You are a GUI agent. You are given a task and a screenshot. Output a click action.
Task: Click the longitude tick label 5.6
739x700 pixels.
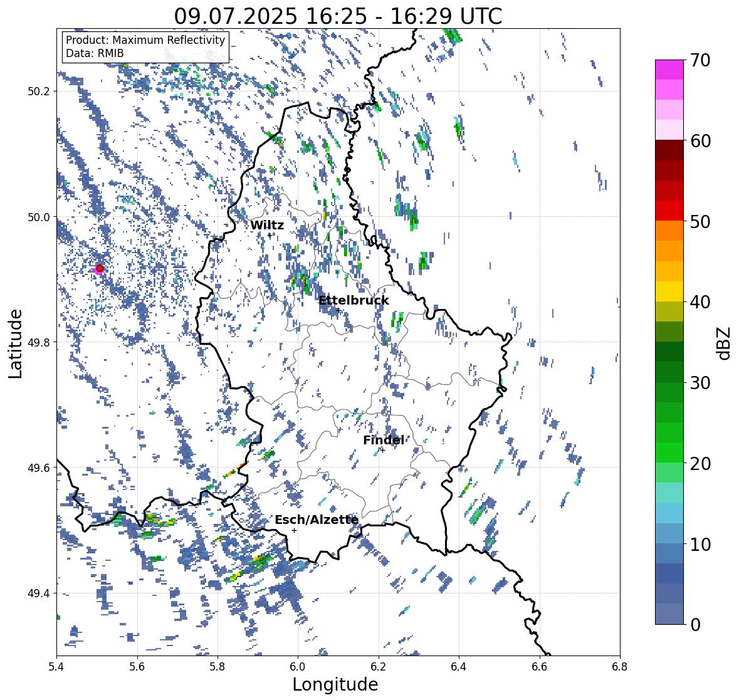pyautogui.click(x=137, y=667)
